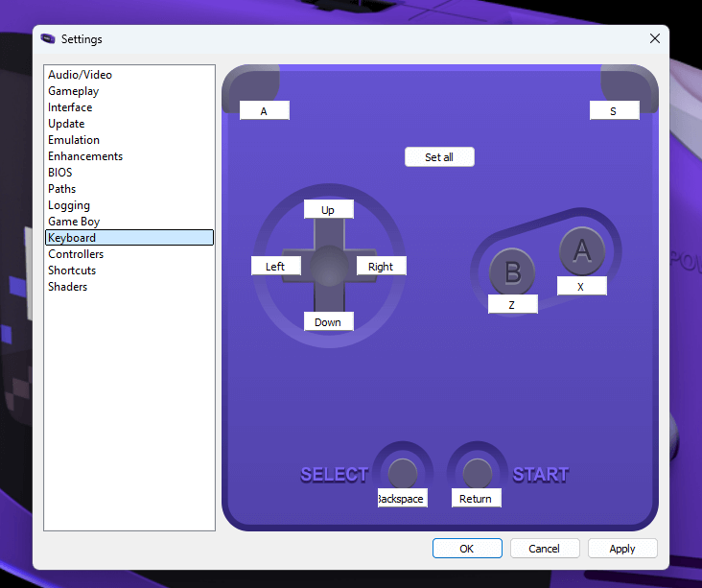Confirm settings with OK button

[x=467, y=549]
